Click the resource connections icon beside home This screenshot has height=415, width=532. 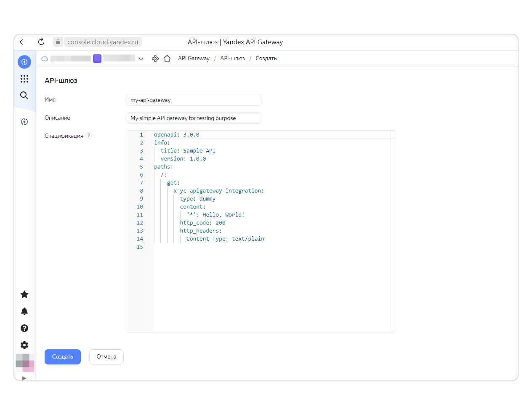[x=155, y=58]
